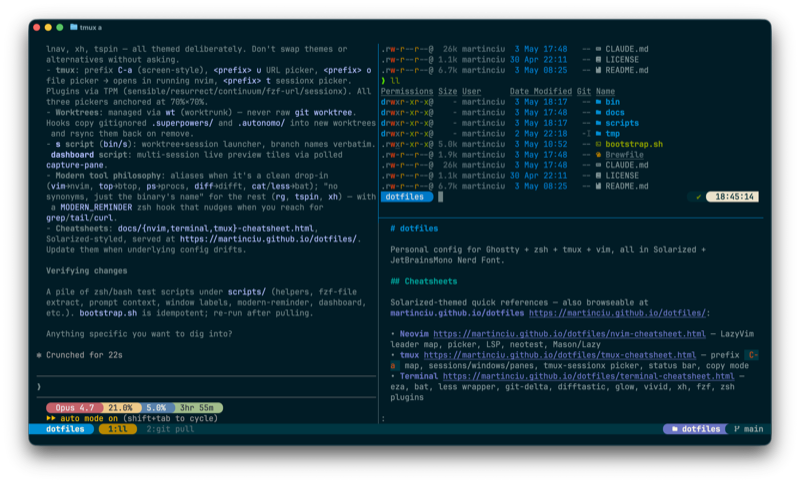Viewport: 800px width, 483px height.
Task: Click the scripts directory name
Action: pos(622,123)
